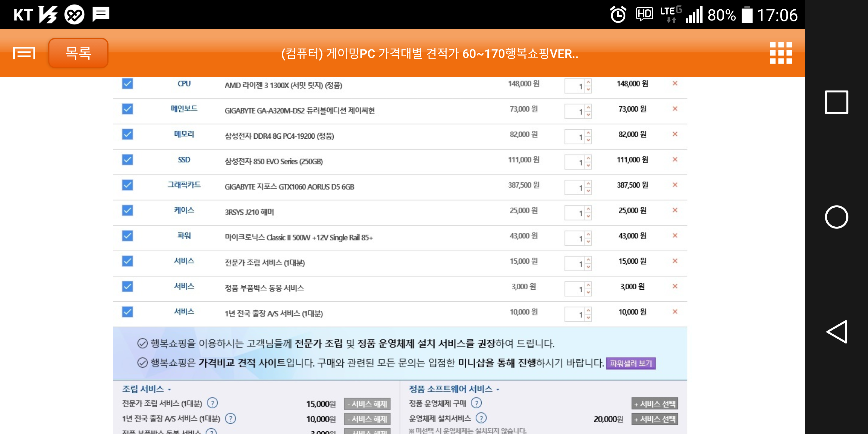Click 서비스 해제 for 전문가 조립 서비스

coord(367,404)
